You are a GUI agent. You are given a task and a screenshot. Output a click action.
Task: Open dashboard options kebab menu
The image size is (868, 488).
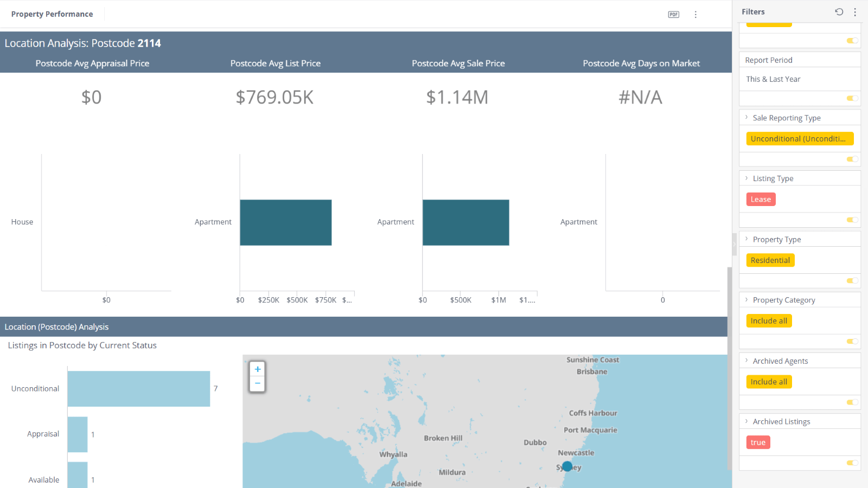[x=695, y=15]
